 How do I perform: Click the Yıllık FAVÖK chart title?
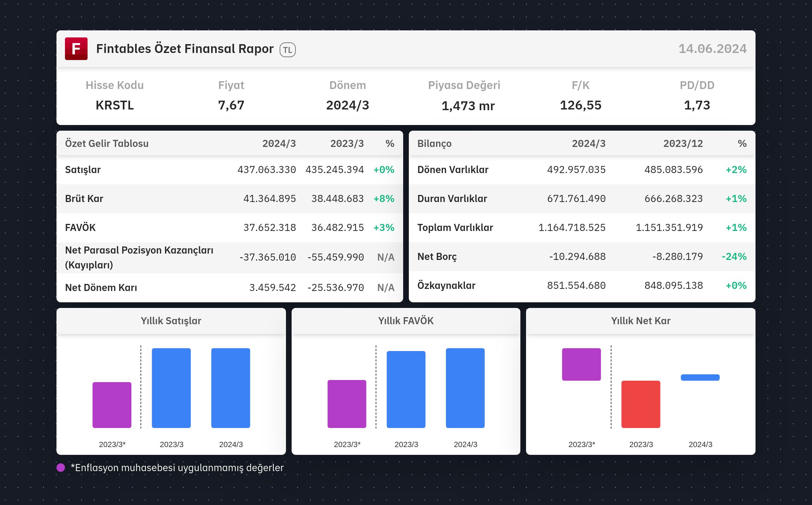coord(406,321)
